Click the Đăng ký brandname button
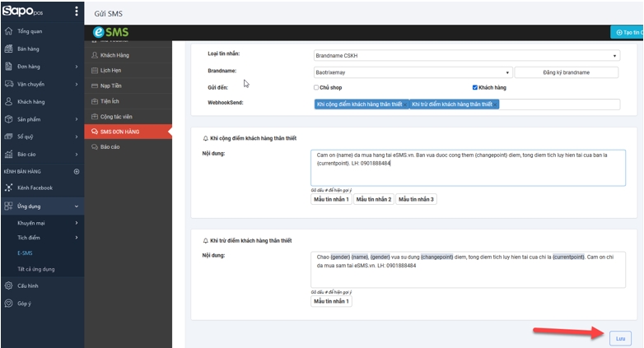 (567, 72)
